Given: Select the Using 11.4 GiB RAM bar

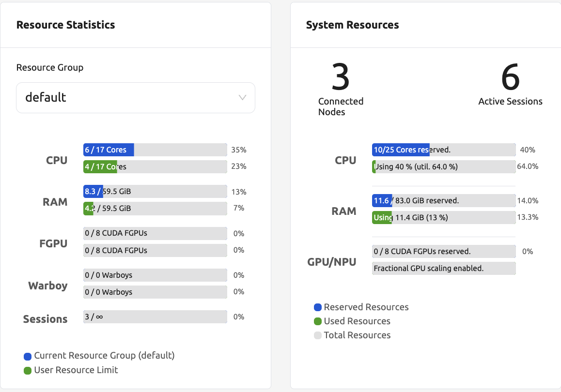Looking at the screenshot, I should (x=443, y=217).
